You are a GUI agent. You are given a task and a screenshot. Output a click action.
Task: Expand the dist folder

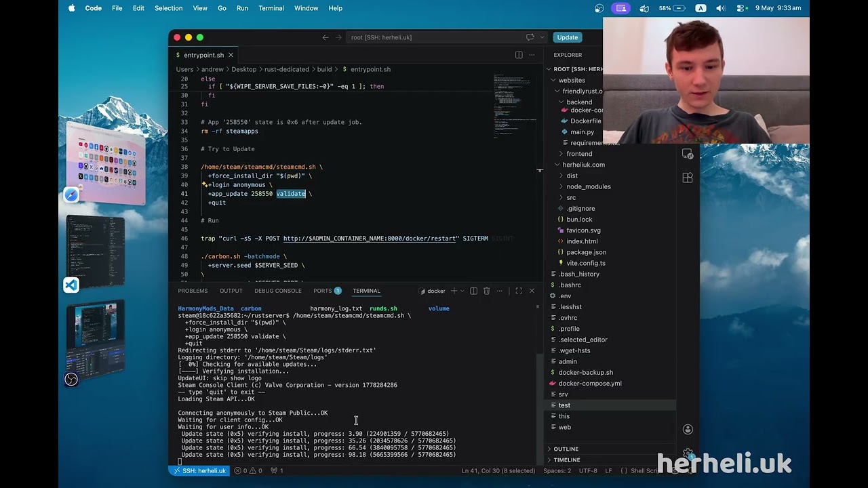point(572,176)
